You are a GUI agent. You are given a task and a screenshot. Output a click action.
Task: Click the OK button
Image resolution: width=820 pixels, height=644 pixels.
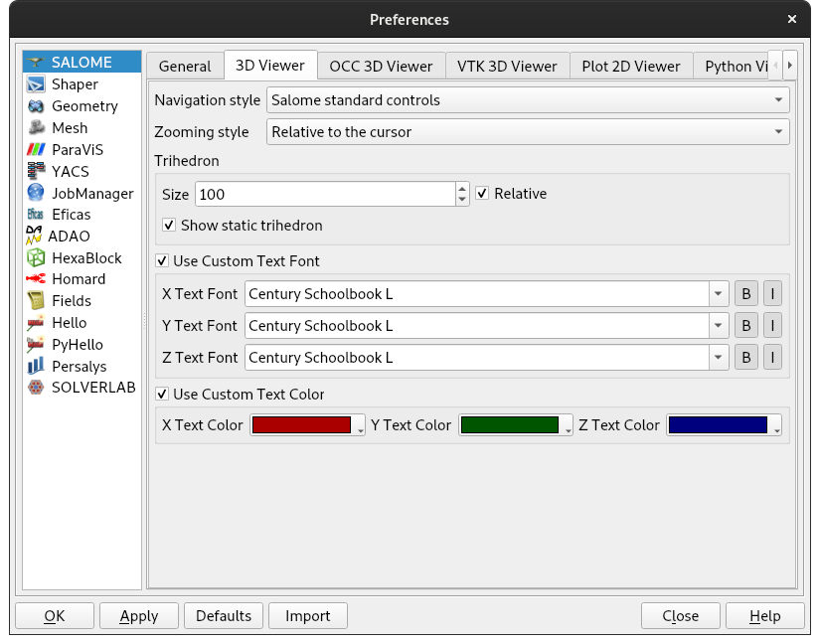[x=55, y=616]
